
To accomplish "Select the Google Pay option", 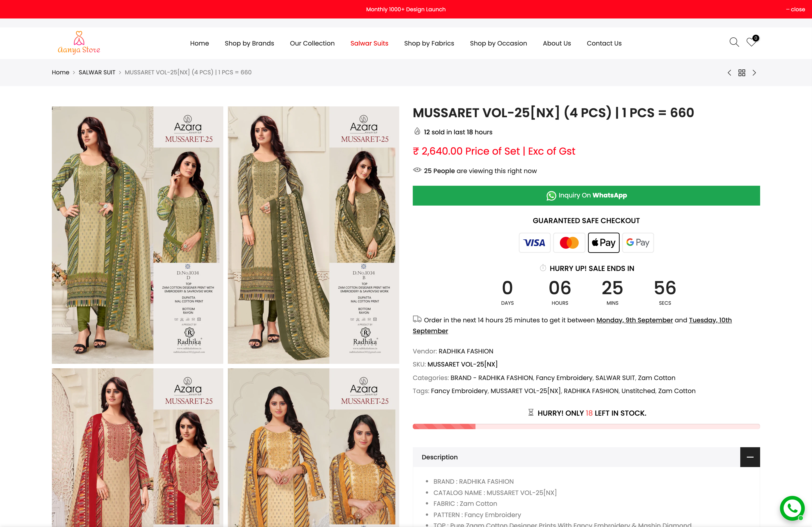I will [638, 243].
